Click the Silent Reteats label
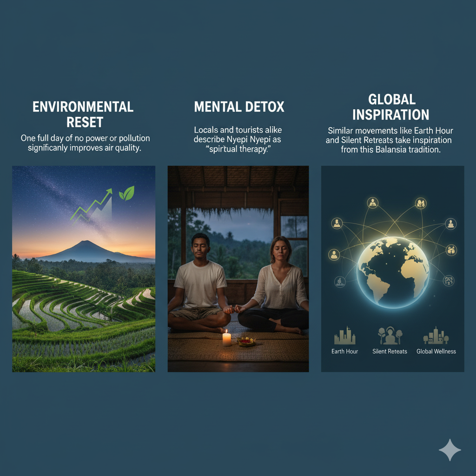476x476 pixels. (x=390, y=351)
